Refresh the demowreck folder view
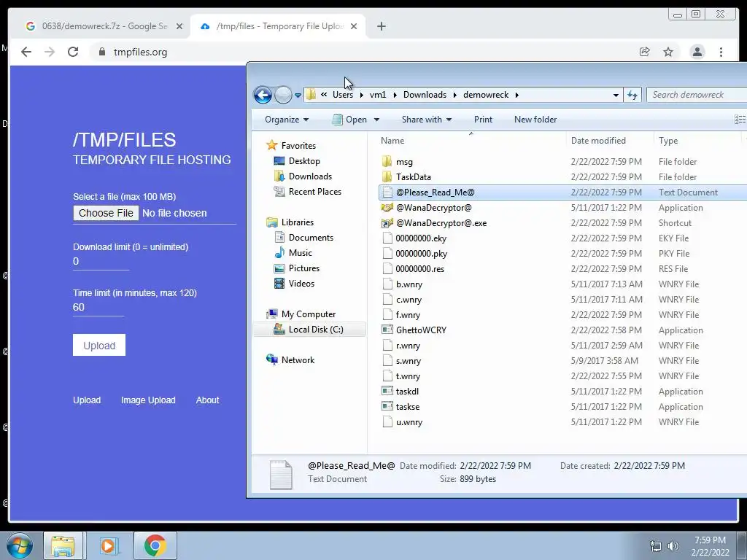 pyautogui.click(x=632, y=95)
